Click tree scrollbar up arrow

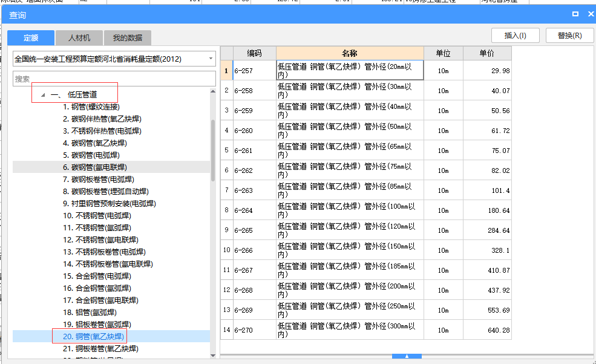pyautogui.click(x=213, y=91)
